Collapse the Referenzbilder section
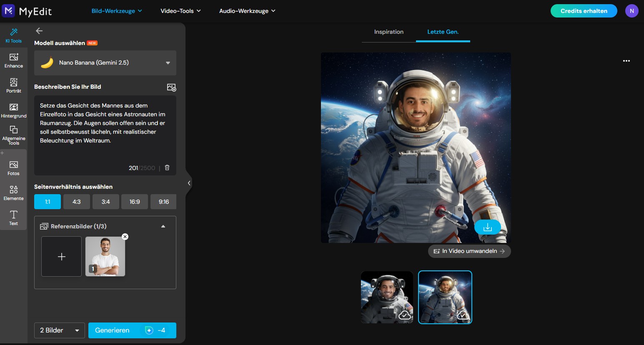Viewport: 644px width, 345px height. coord(163,226)
